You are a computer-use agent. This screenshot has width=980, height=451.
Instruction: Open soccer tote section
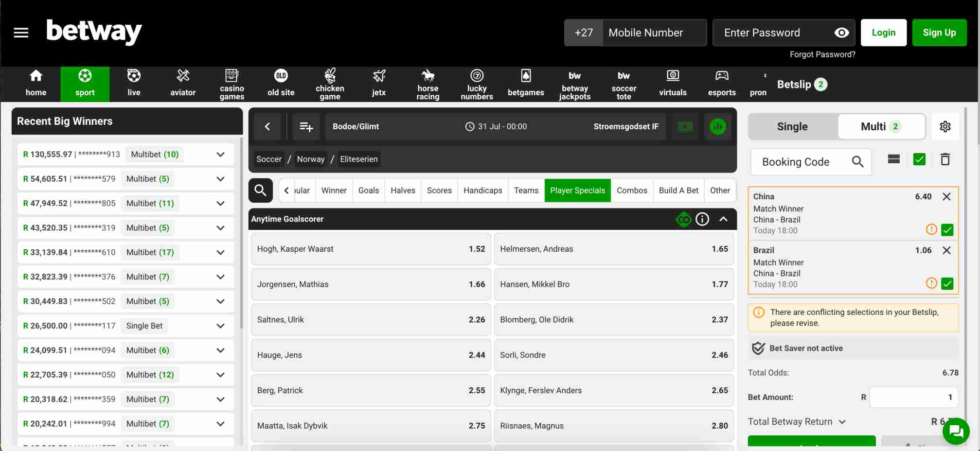coord(624,84)
